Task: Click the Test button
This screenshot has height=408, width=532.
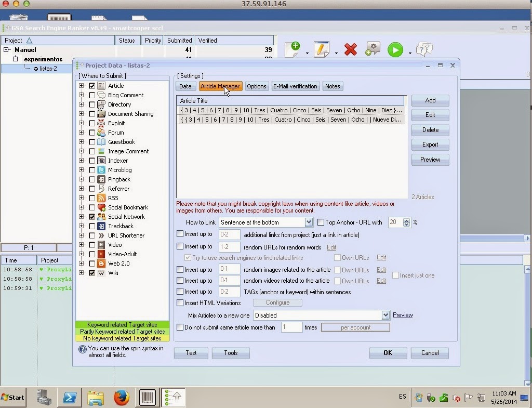Action: [191, 353]
